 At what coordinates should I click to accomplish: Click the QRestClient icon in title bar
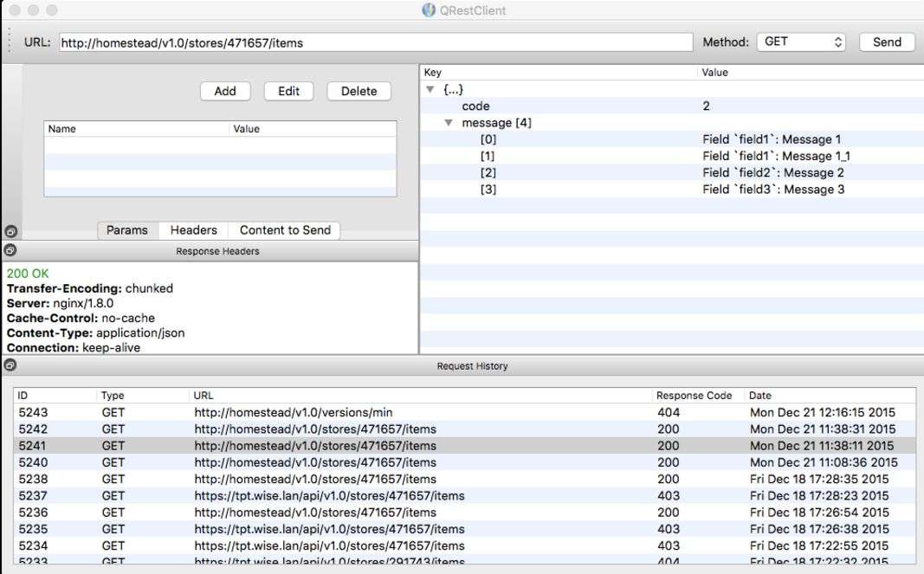coord(429,10)
